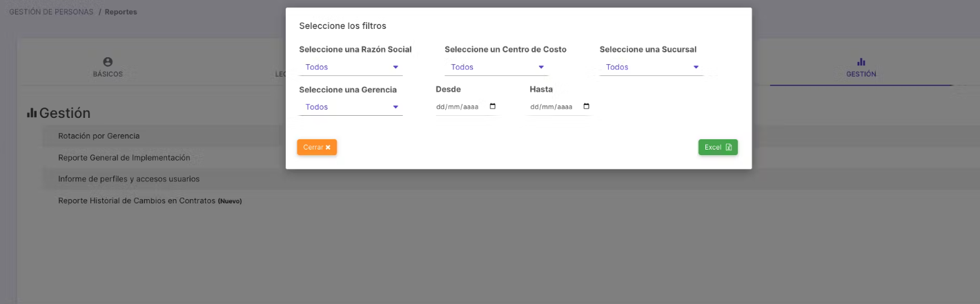Viewport: 980px width, 304px height.
Task: Close the filters dialog with Cerrar
Action: pyautogui.click(x=317, y=148)
